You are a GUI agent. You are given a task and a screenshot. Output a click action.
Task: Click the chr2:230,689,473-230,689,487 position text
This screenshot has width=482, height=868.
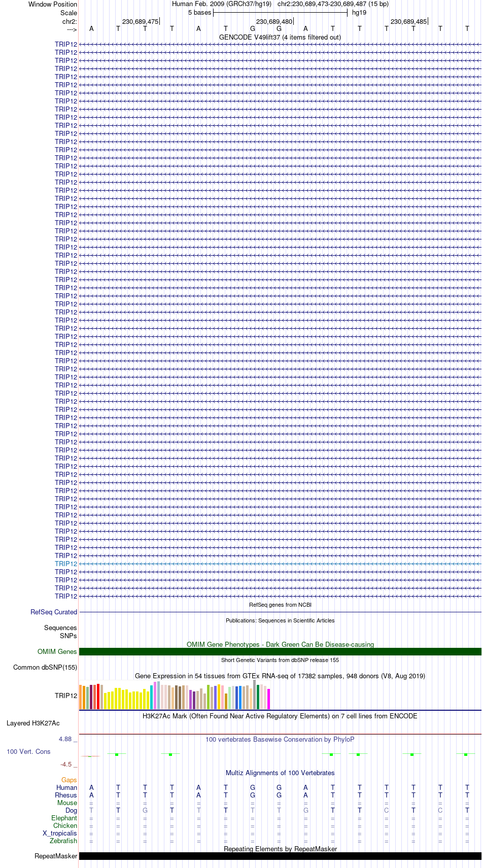point(333,4)
